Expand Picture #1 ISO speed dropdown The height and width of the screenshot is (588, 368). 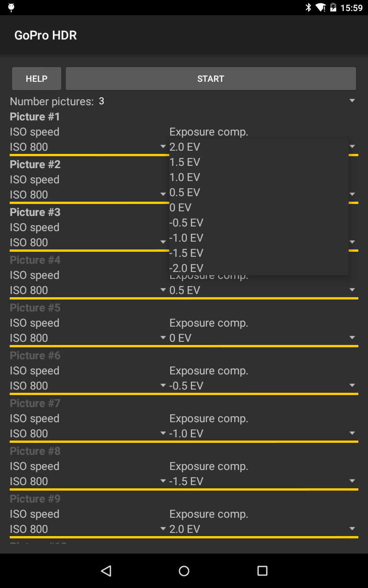(87, 147)
